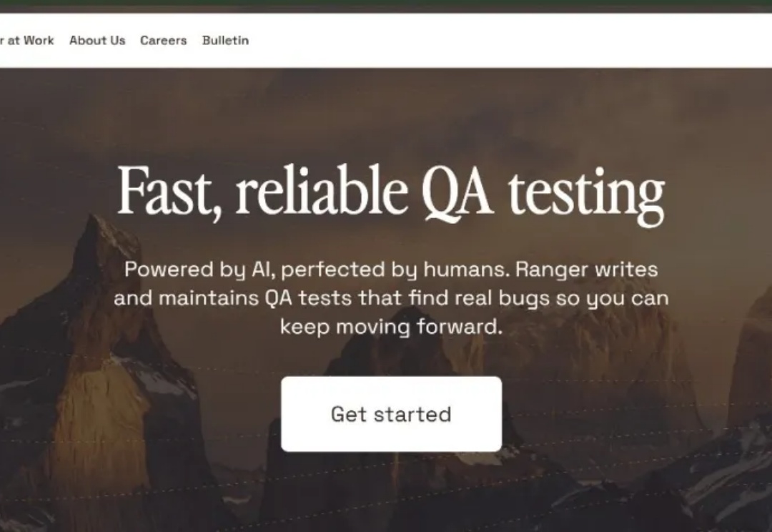Click the 'keep moving forward.' text line

390,327
